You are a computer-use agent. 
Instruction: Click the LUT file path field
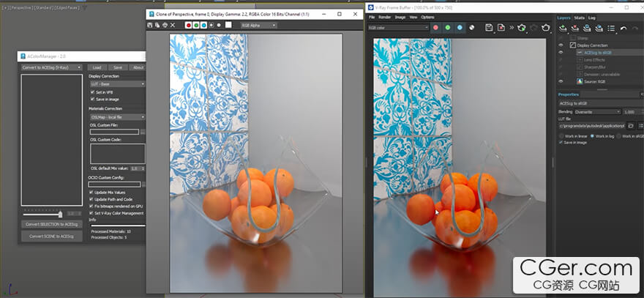(591, 126)
